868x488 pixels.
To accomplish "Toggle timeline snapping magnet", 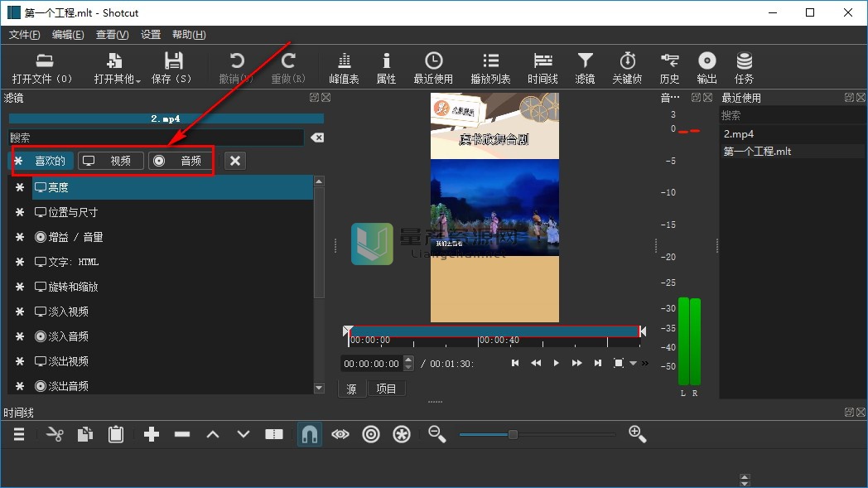I will [x=310, y=434].
